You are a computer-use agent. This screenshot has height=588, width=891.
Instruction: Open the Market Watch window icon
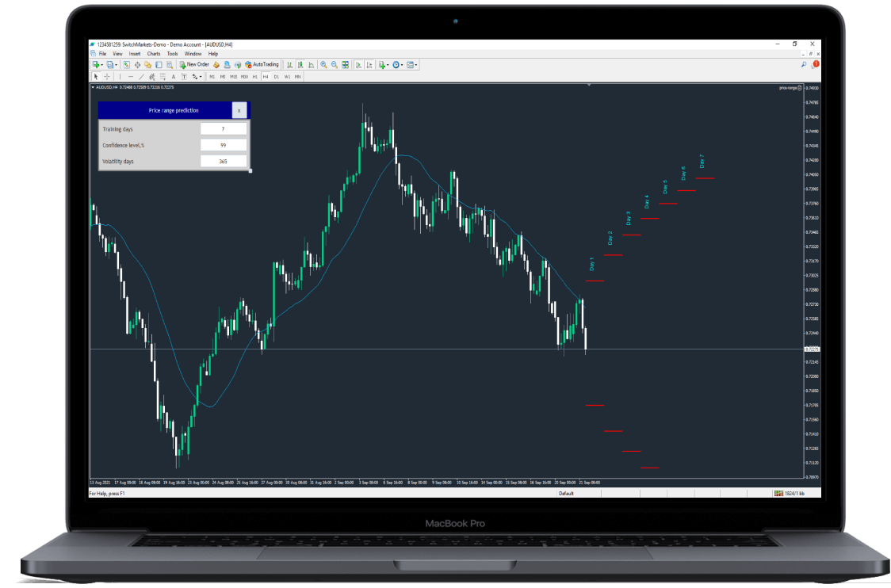coord(127,65)
